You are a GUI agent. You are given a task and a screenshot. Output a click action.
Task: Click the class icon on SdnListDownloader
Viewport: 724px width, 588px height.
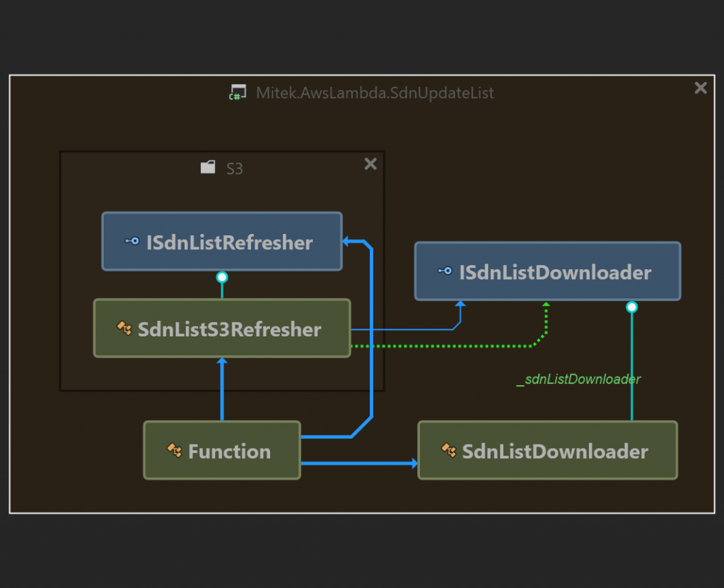tap(448, 450)
